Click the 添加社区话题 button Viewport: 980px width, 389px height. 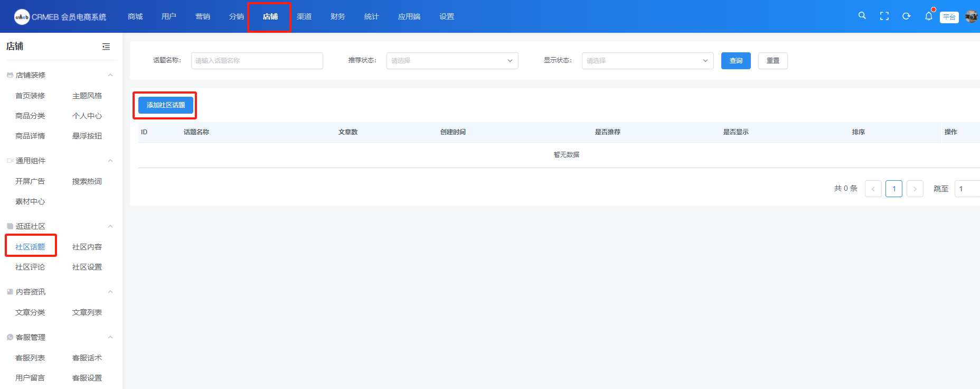(166, 105)
